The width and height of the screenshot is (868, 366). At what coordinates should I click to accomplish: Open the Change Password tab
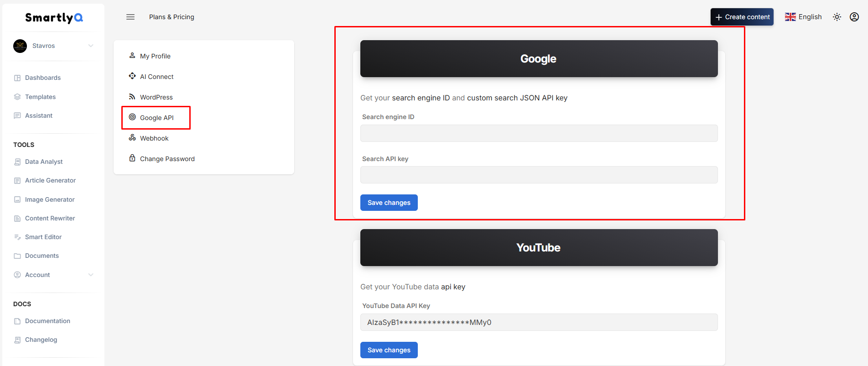pyautogui.click(x=167, y=159)
